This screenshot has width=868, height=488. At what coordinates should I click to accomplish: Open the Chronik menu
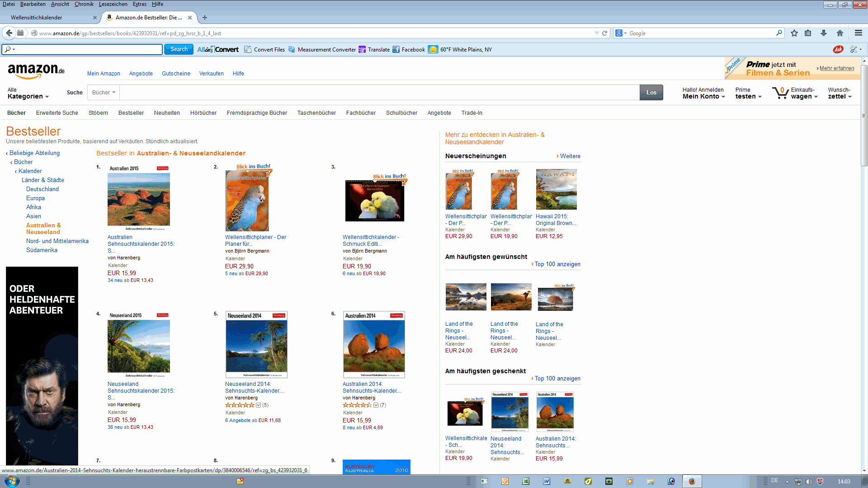click(x=84, y=4)
